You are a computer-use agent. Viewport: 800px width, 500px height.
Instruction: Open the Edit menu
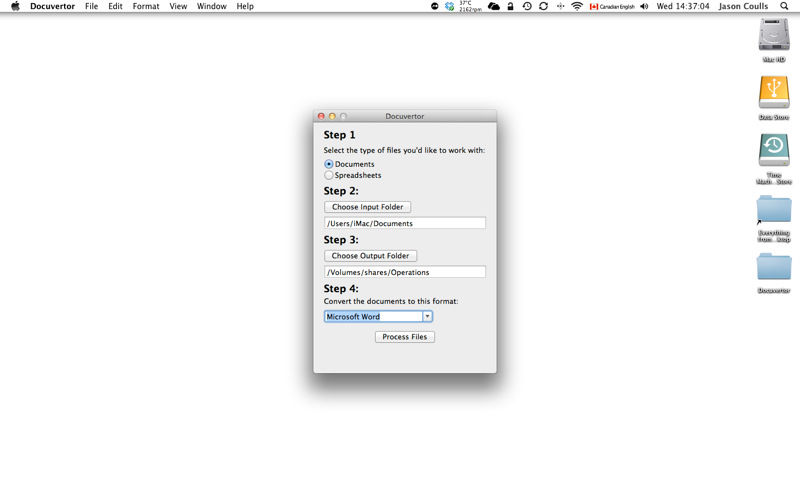click(x=115, y=6)
